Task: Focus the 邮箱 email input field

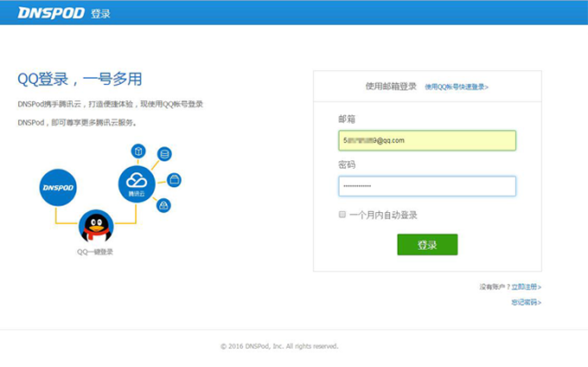Action: coord(427,140)
